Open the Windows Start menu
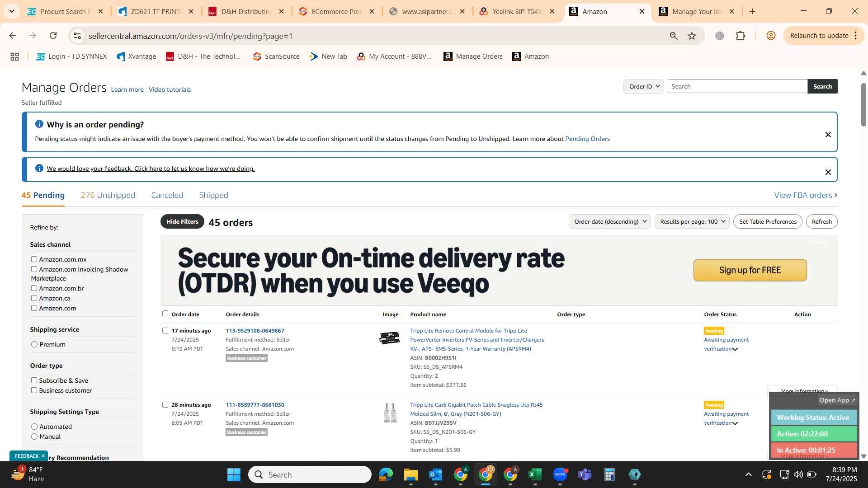Image resolution: width=868 pixels, height=488 pixels. coord(234,474)
